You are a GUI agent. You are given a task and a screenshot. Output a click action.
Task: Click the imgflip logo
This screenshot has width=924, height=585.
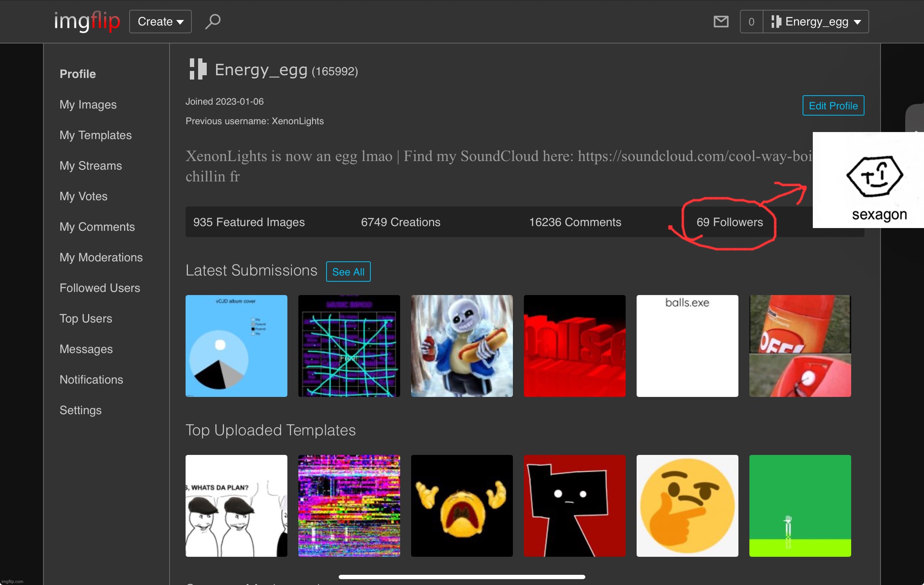[x=87, y=21]
